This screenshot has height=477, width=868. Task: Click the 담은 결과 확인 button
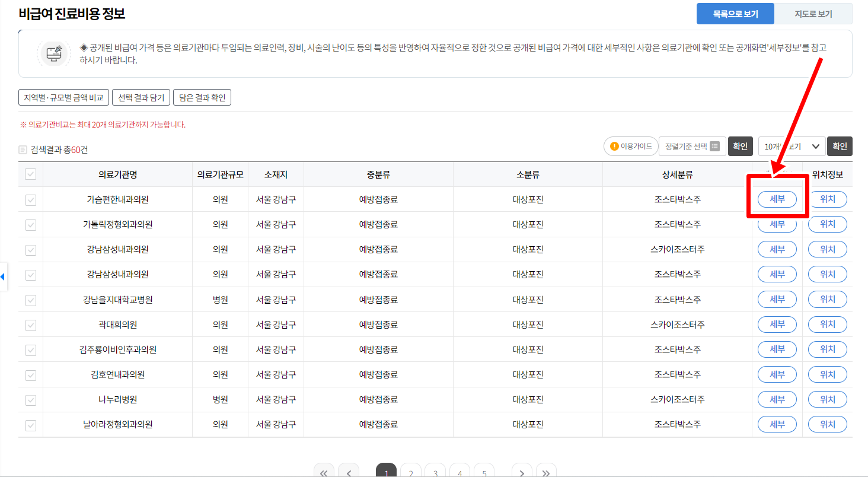[x=202, y=97]
